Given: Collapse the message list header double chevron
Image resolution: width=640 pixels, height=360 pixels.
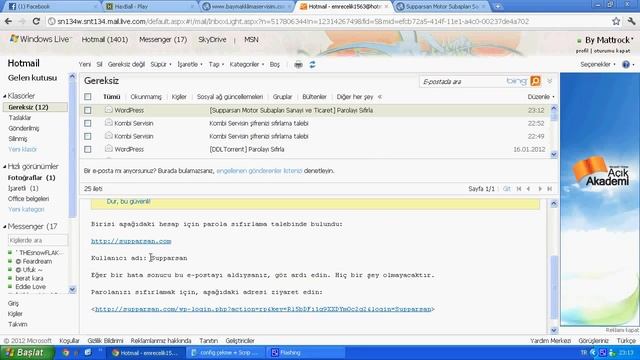Looking at the screenshot, I should click(x=380, y=97).
